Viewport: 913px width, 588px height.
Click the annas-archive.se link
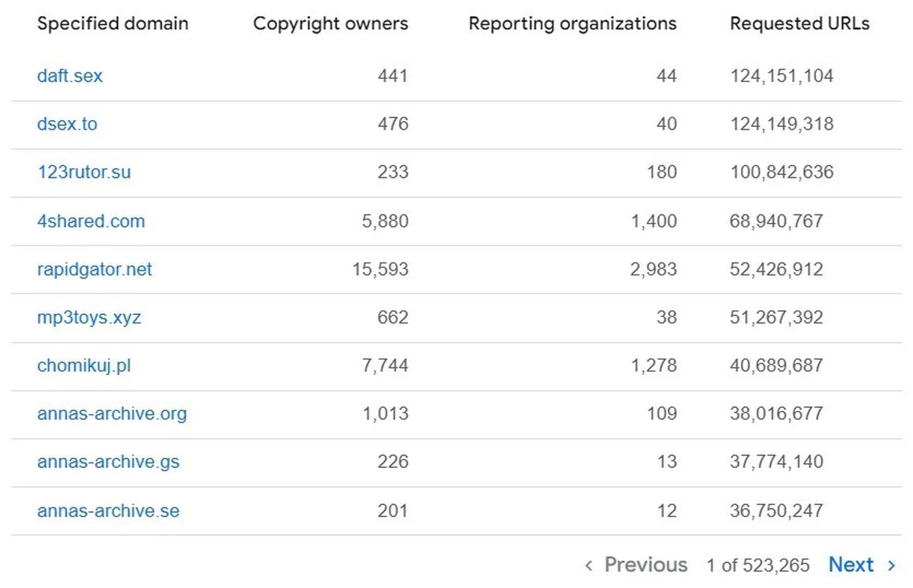pyautogui.click(x=108, y=510)
